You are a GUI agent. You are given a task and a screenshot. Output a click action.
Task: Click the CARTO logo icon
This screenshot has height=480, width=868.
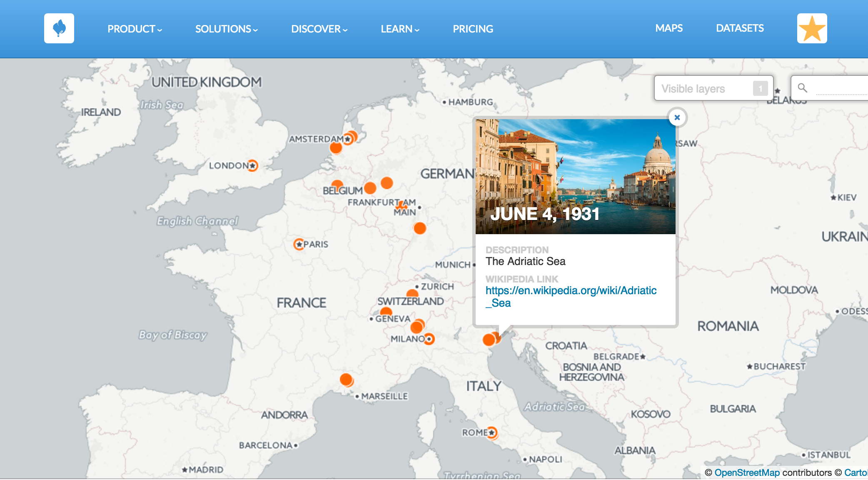click(59, 28)
